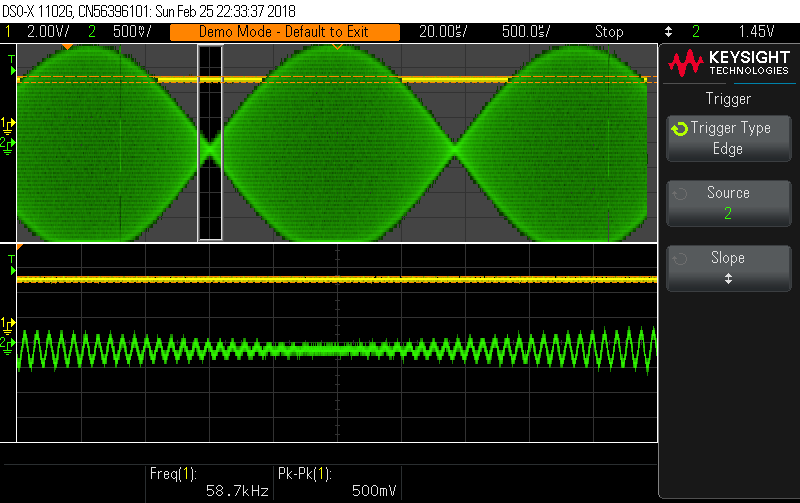
Task: Click the green channel 2 indicator in header
Action: (x=92, y=32)
